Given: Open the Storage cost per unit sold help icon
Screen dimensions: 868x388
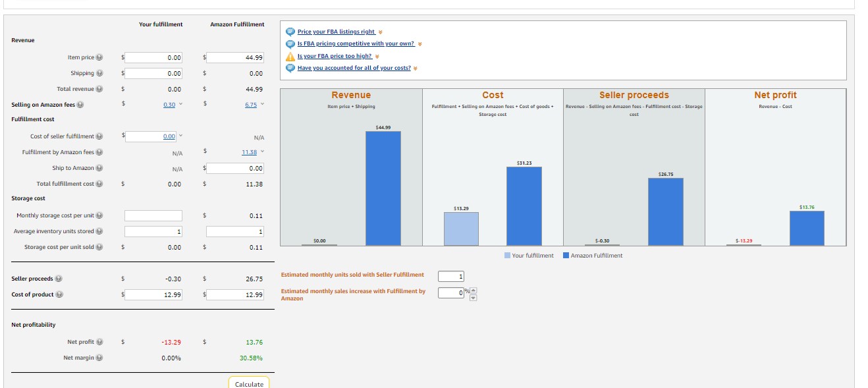Looking at the screenshot, I should [100, 247].
